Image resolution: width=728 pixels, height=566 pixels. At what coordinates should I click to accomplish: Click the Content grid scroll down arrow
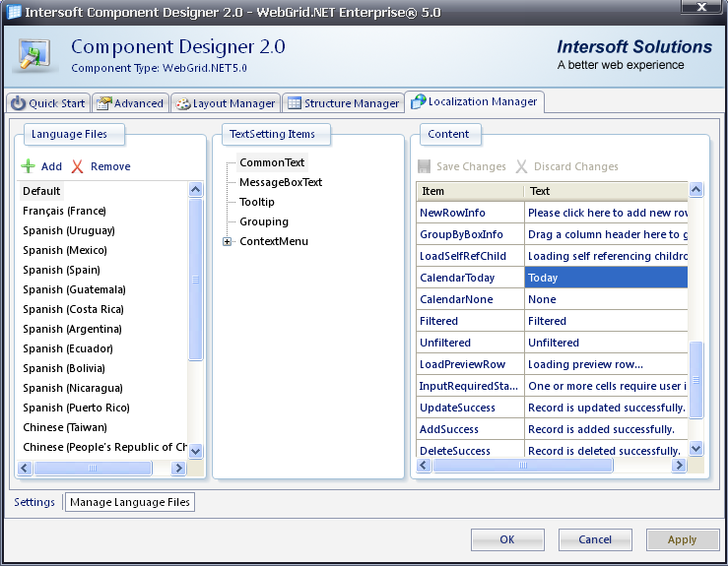[695, 448]
